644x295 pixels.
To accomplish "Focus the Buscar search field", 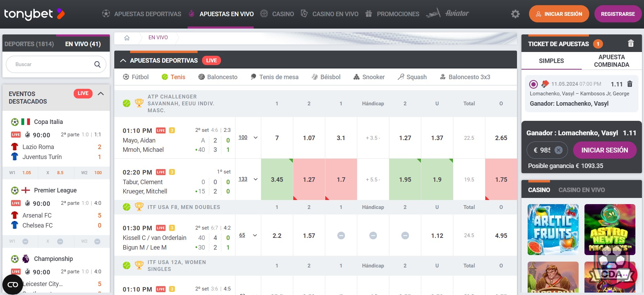I will point(56,64).
